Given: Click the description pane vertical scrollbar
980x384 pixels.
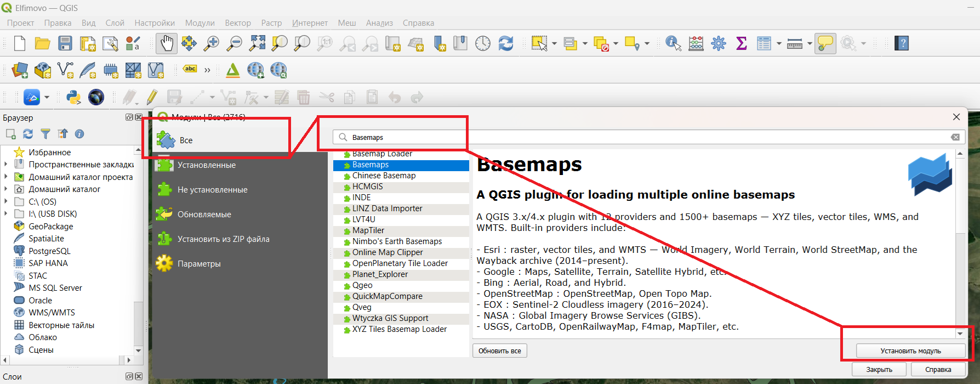Looking at the screenshot, I should (960, 244).
